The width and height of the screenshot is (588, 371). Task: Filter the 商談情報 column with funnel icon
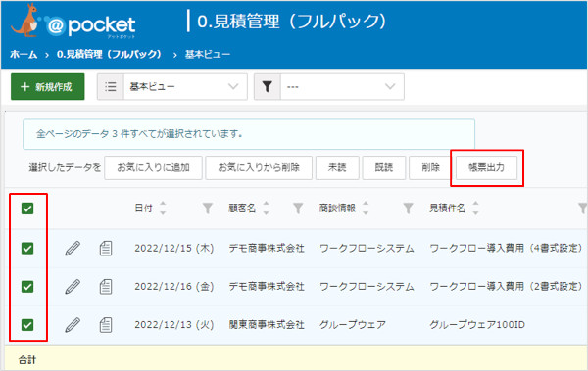pos(408,209)
